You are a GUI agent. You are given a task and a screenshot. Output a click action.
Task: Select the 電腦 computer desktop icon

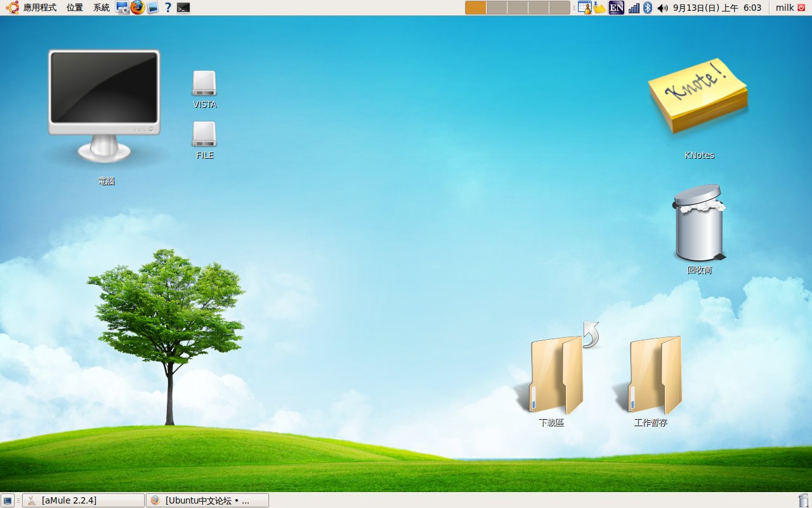coord(105,116)
